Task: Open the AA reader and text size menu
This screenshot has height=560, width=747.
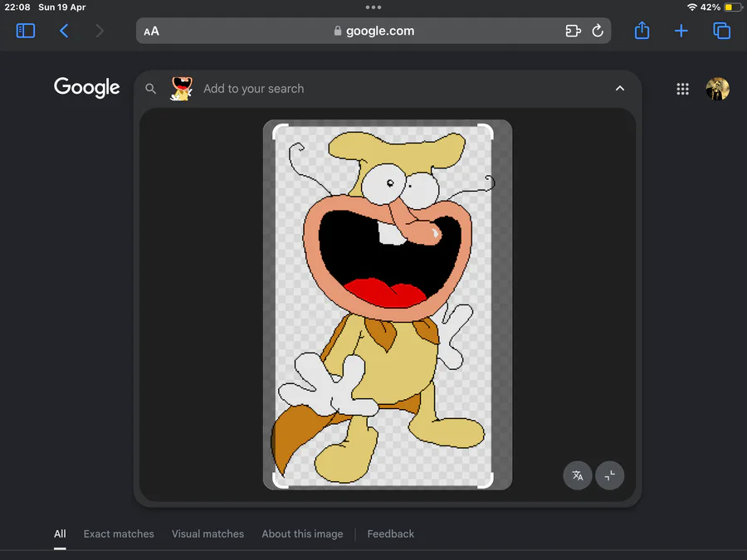Action: (x=152, y=32)
